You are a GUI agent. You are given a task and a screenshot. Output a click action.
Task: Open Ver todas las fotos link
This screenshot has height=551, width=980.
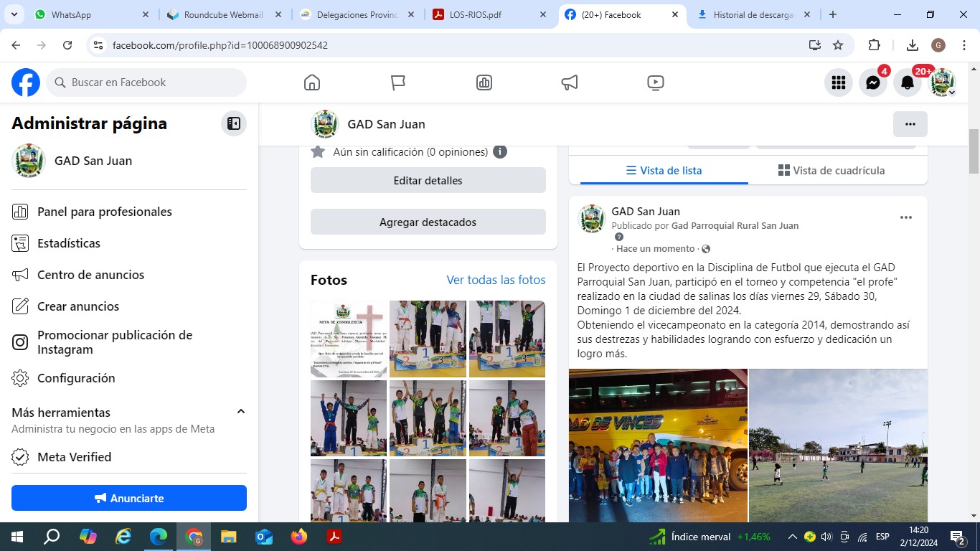click(496, 280)
